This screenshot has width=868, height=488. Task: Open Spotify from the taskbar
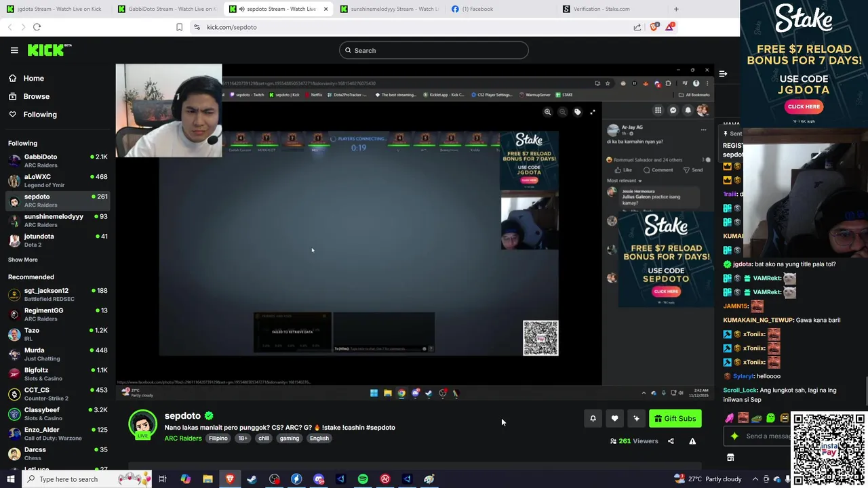pyautogui.click(x=363, y=479)
